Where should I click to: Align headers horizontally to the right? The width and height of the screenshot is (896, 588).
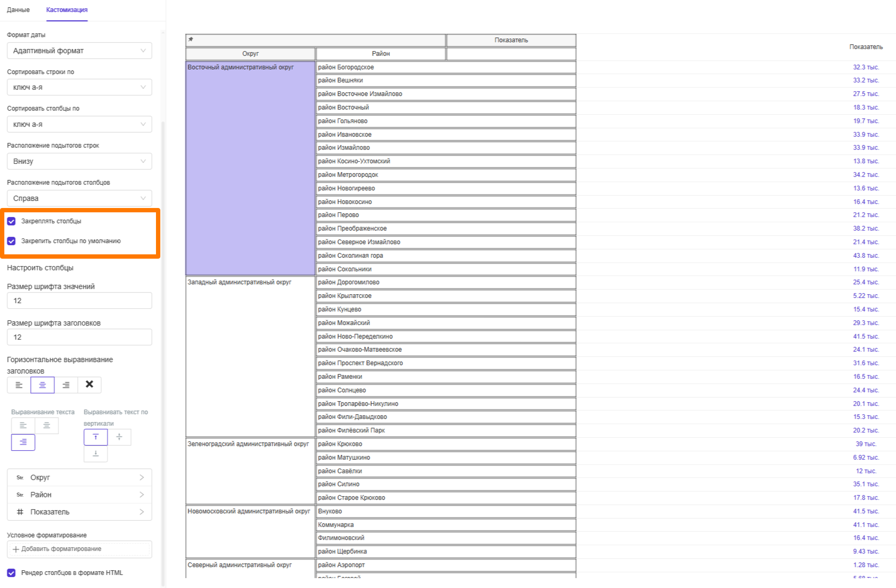(x=66, y=385)
